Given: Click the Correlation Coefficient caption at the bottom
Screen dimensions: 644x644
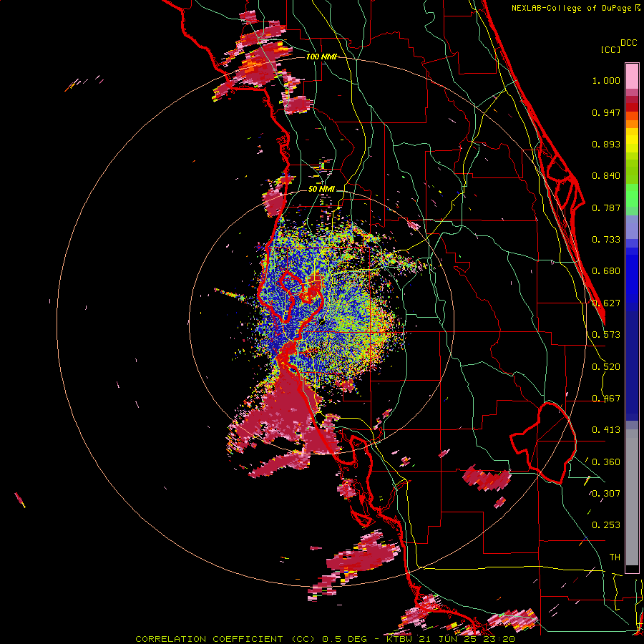Looking at the screenshot, I should coord(325,639).
